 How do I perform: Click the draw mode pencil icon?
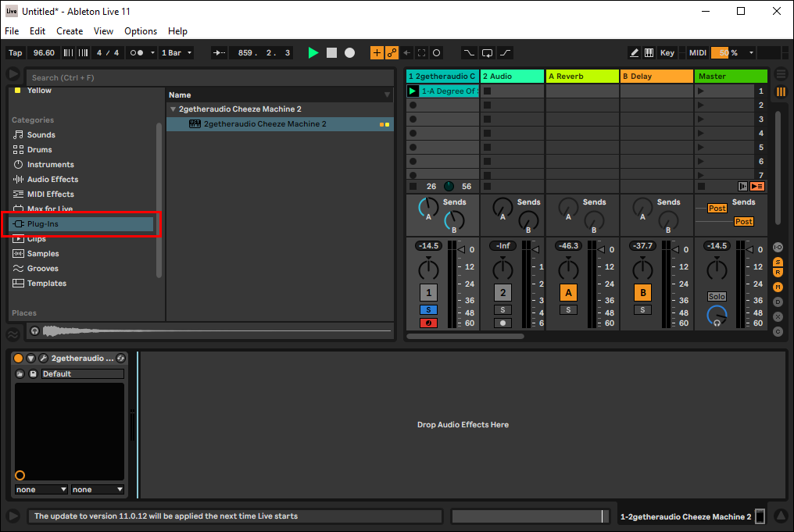click(635, 53)
